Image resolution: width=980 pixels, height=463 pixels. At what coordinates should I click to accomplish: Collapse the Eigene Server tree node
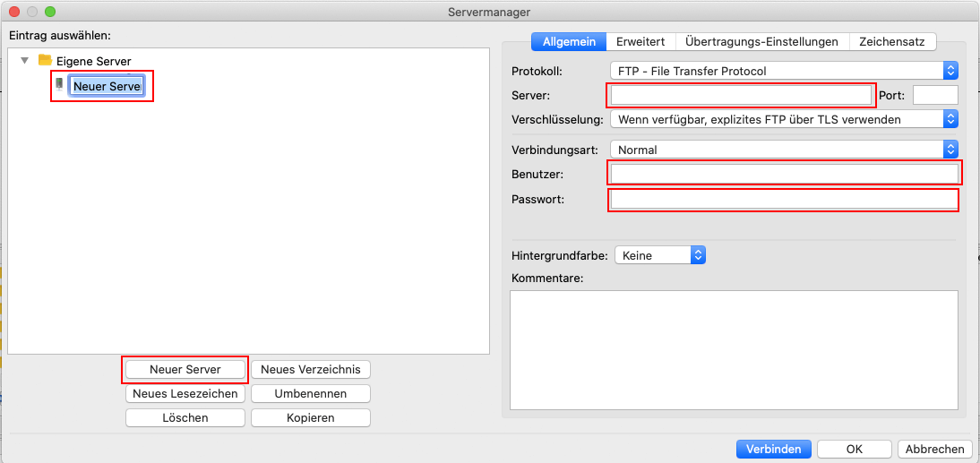(25, 61)
